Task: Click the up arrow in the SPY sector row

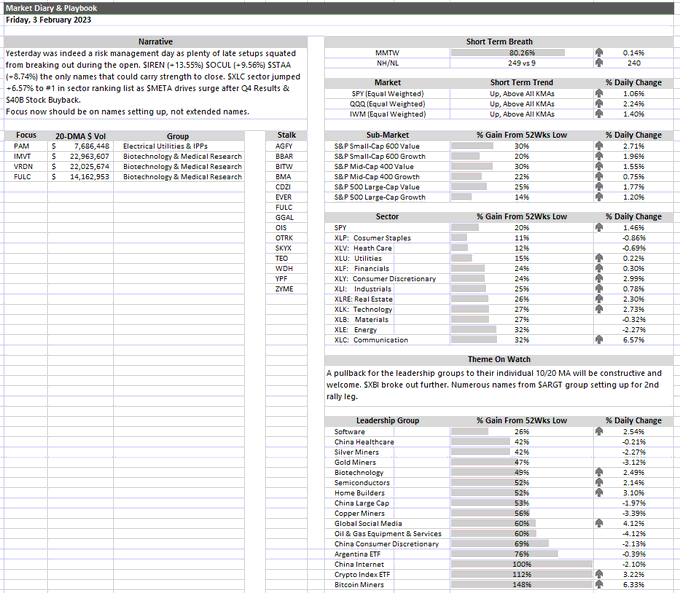Action: coord(599,227)
